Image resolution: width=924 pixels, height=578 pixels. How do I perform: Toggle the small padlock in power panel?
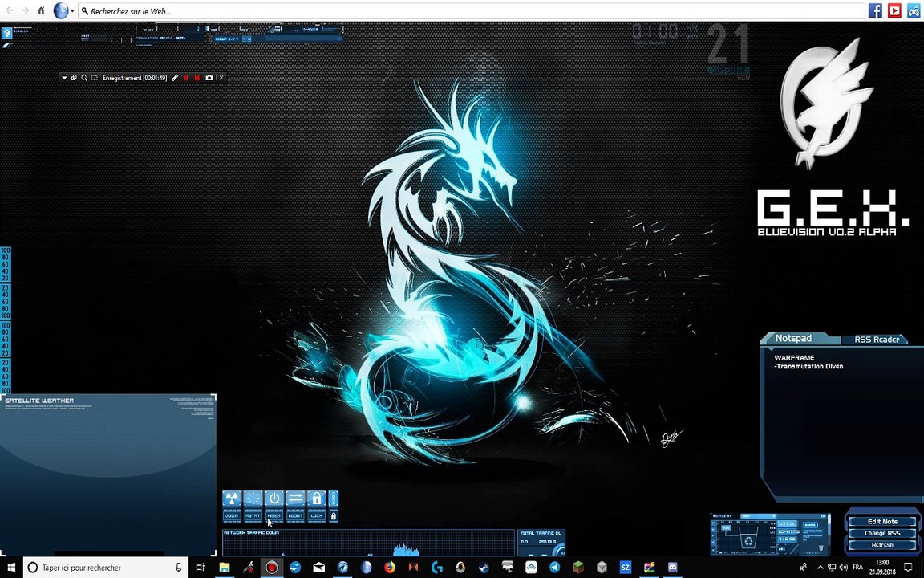coord(334,517)
